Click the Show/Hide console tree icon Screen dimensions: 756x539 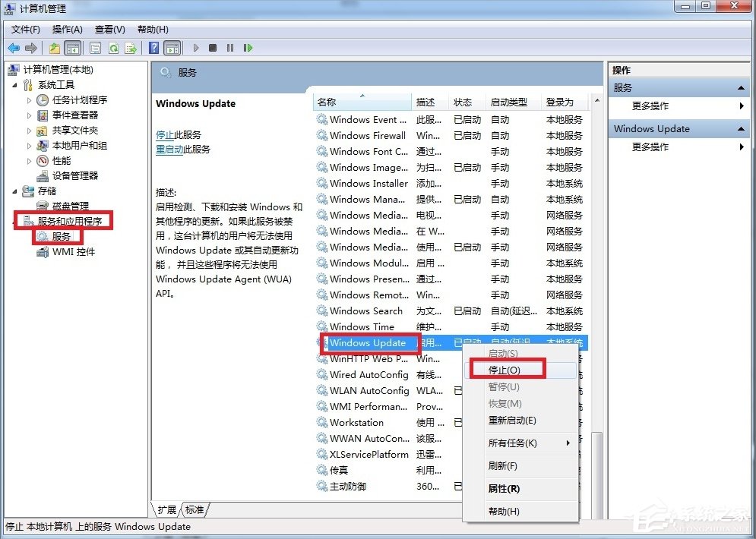coord(72,48)
